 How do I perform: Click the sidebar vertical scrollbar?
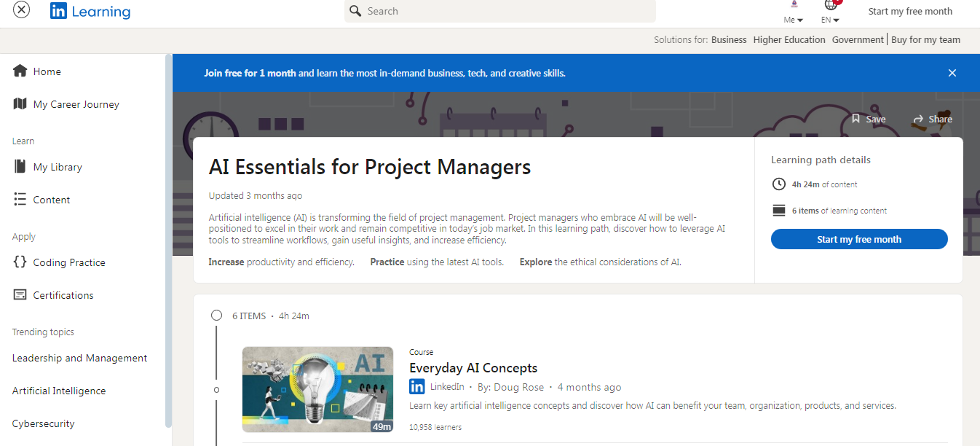pos(169,240)
